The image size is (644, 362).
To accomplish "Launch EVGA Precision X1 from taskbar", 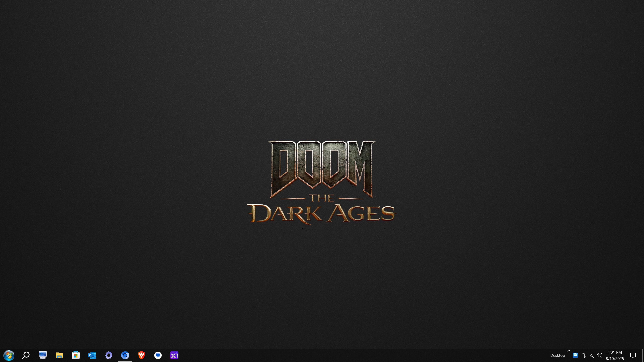I will click(x=174, y=355).
